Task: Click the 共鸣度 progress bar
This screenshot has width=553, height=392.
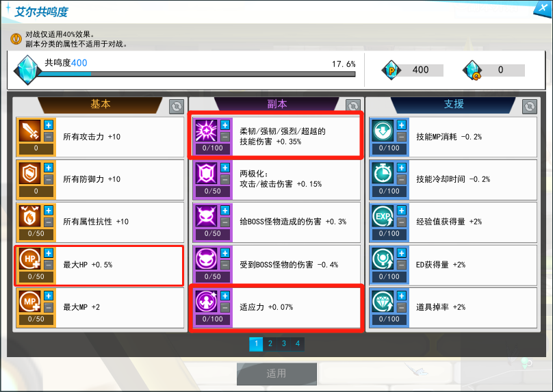Action: [196, 74]
